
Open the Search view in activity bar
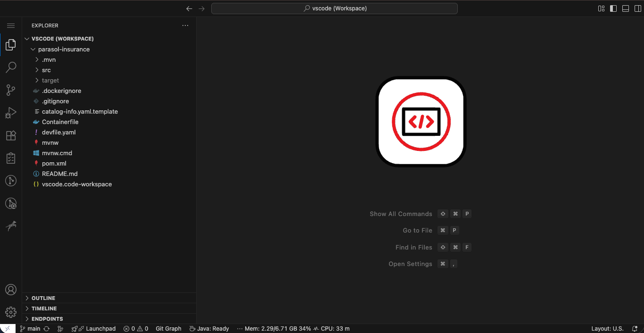click(x=11, y=67)
